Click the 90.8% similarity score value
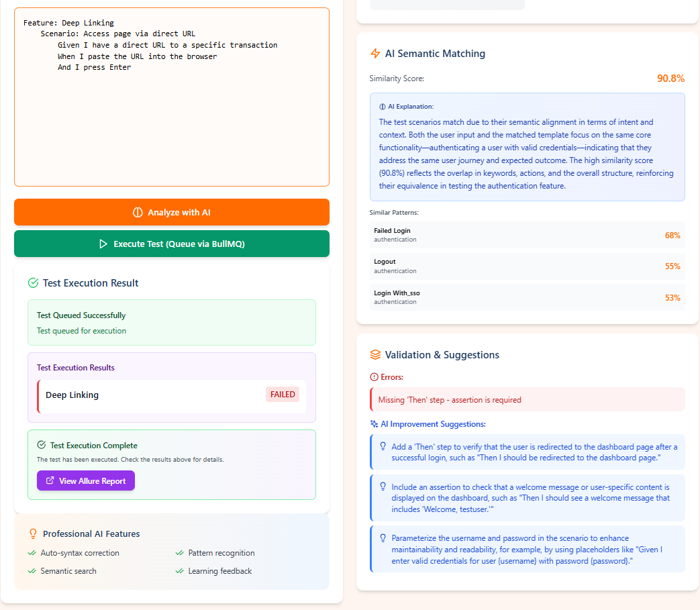 [670, 79]
